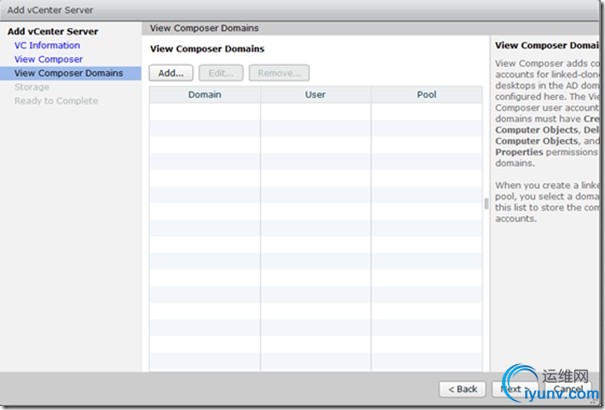The width and height of the screenshot is (605, 410).
Task: Select View Composer Domains in the sidebar
Action: point(70,73)
